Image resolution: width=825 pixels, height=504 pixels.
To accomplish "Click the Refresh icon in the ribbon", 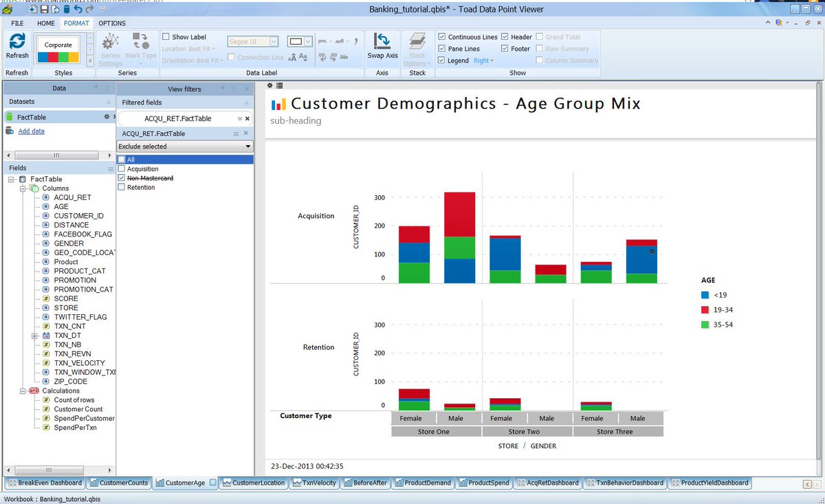I will [17, 43].
